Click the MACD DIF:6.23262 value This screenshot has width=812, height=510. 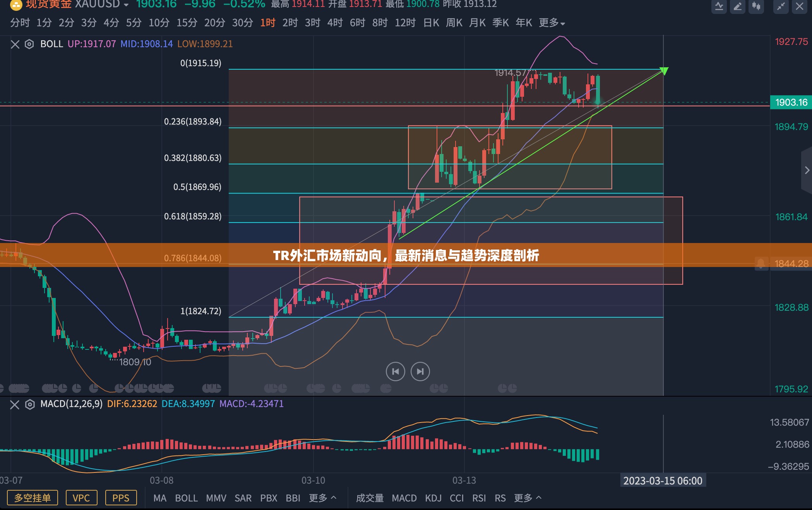point(132,404)
